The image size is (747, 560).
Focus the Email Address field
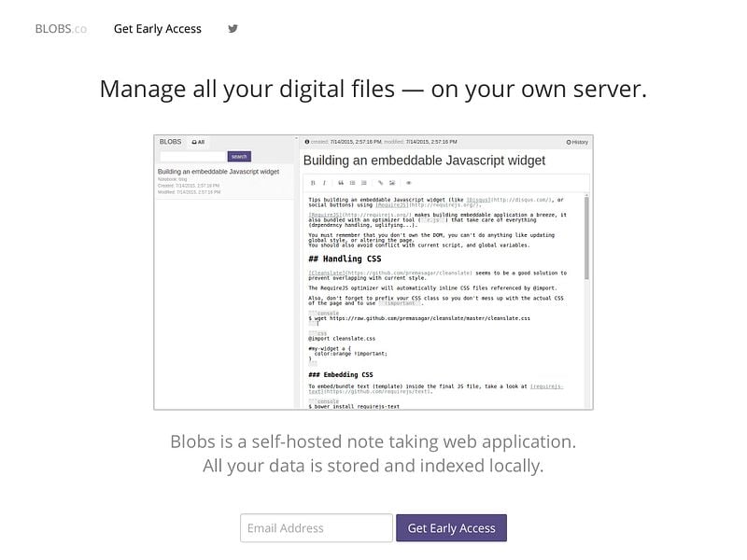click(x=317, y=527)
